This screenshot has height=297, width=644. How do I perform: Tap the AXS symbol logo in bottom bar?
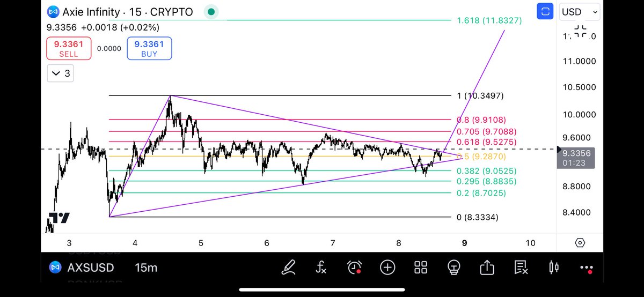point(54,267)
